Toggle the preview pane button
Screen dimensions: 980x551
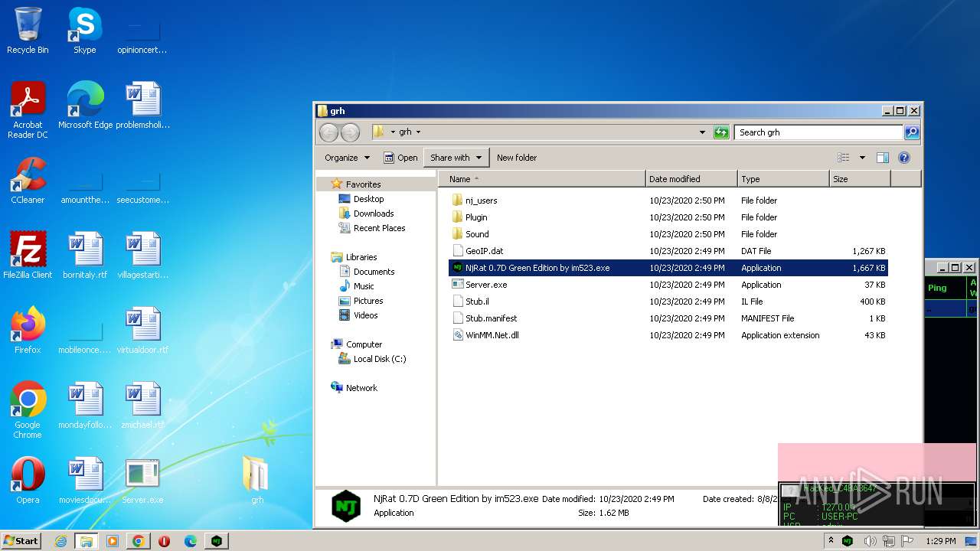pos(882,158)
